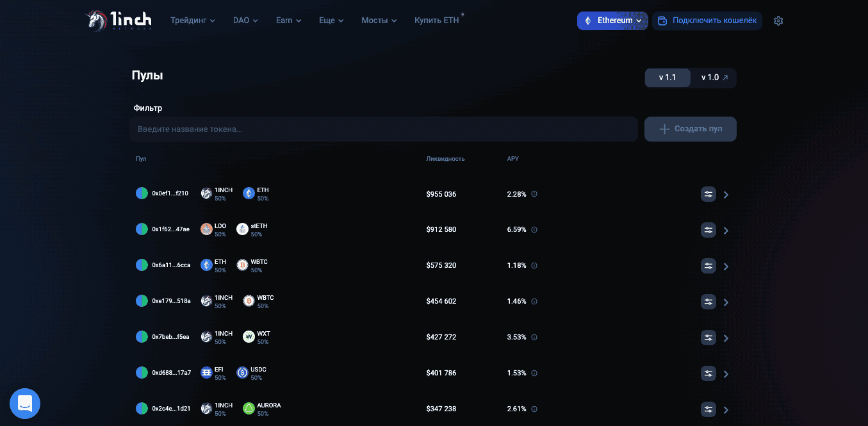Viewport: 868px width, 426px height.
Task: Click the LDO token icon
Action: [x=206, y=229]
